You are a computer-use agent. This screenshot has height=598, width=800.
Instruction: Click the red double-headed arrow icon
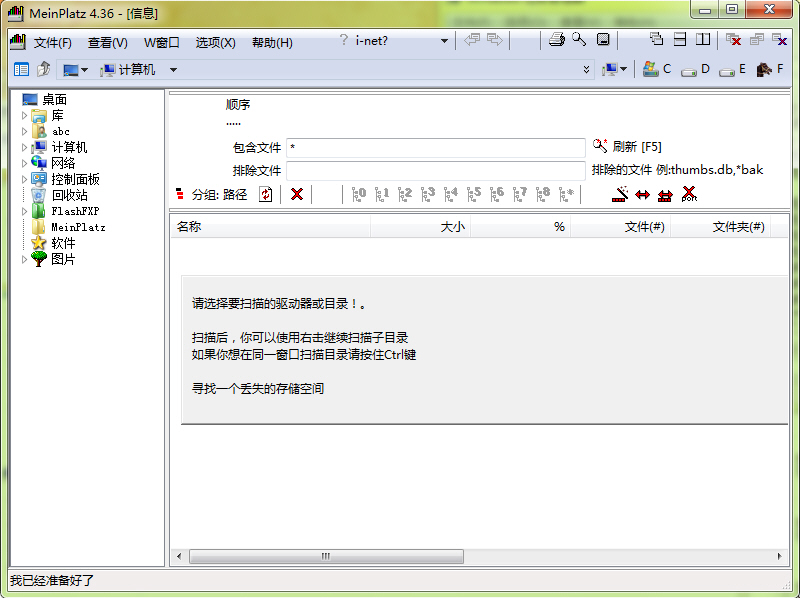pos(642,195)
